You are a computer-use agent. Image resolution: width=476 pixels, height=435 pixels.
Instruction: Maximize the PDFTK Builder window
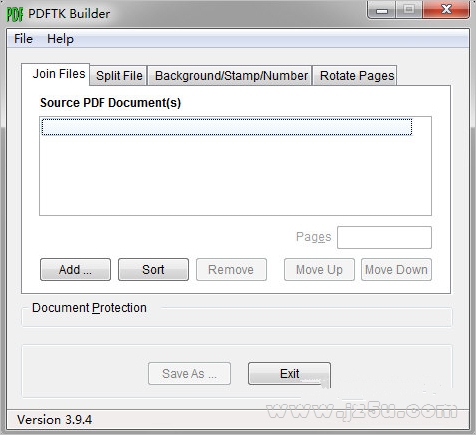pyautogui.click(x=409, y=10)
